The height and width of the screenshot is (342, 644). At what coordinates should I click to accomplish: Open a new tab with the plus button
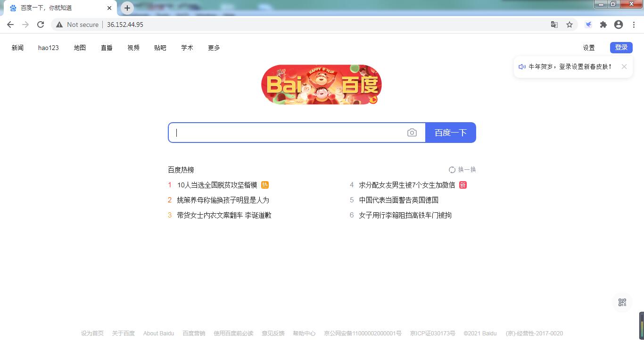(x=127, y=8)
